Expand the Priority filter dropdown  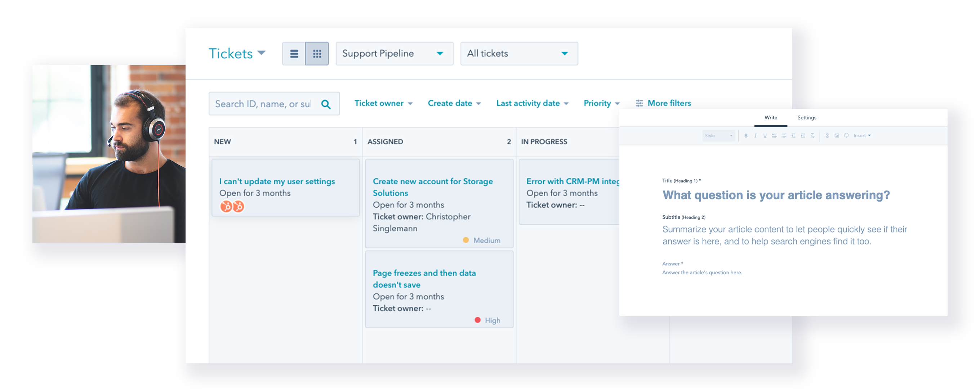(x=601, y=103)
